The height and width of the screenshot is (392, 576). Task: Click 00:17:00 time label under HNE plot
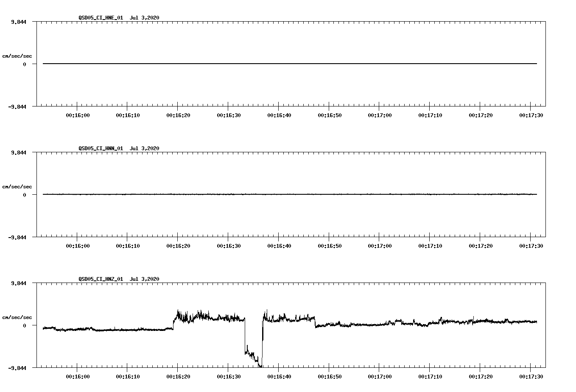click(379, 115)
